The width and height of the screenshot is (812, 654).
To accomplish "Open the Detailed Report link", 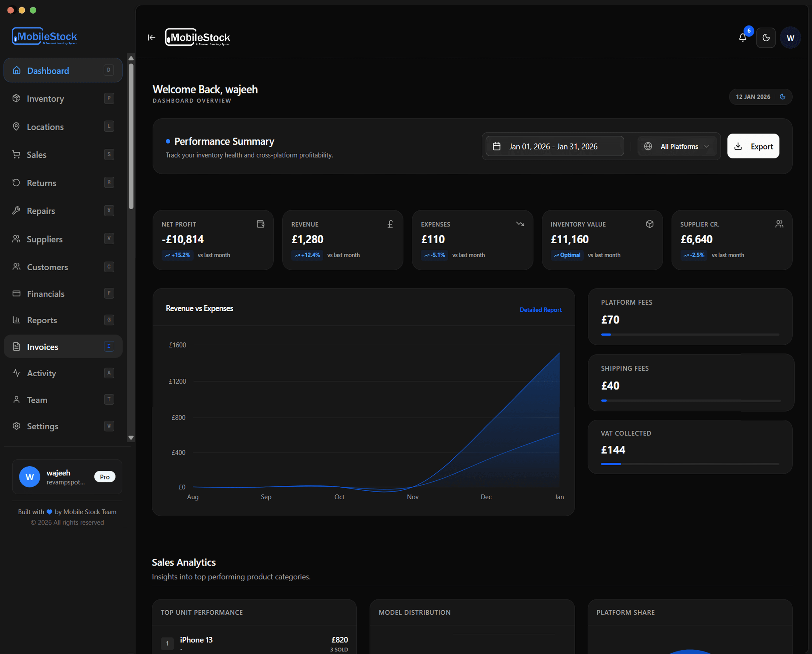I will [x=540, y=309].
